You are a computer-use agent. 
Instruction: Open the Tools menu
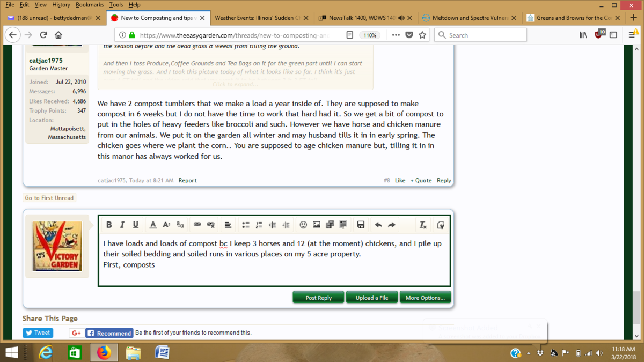[x=115, y=4]
